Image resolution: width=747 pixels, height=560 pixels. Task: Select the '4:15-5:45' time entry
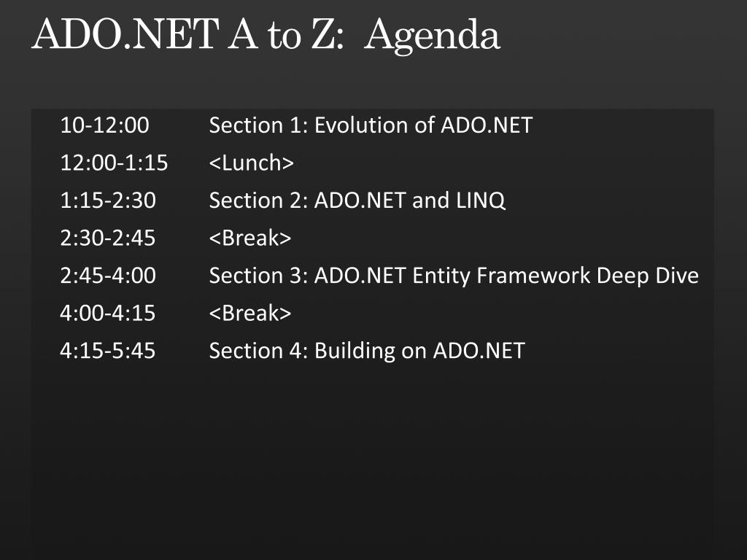108,351
